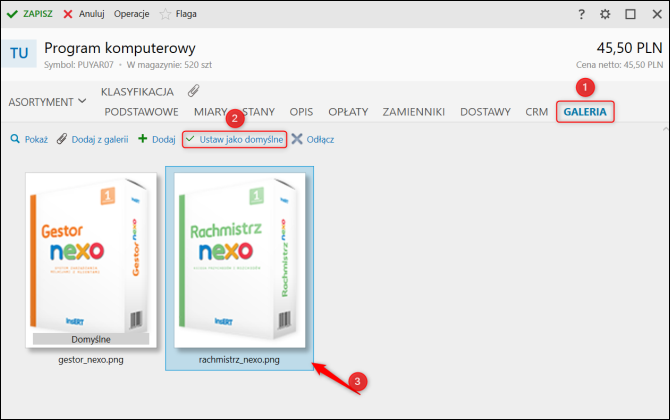670x420 pixels.
Task: Click the 45,50 PLN price
Action: [x=629, y=48]
